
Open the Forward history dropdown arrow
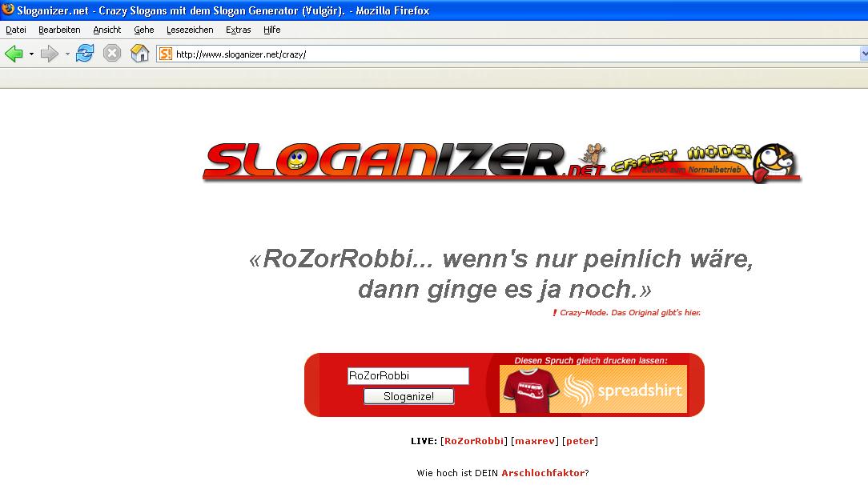[67, 54]
